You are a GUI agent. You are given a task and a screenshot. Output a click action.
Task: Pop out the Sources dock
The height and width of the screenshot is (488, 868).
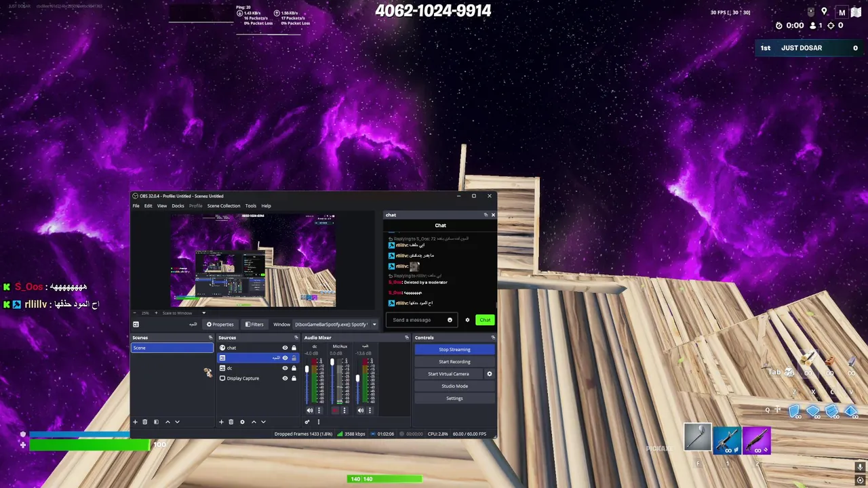click(296, 338)
